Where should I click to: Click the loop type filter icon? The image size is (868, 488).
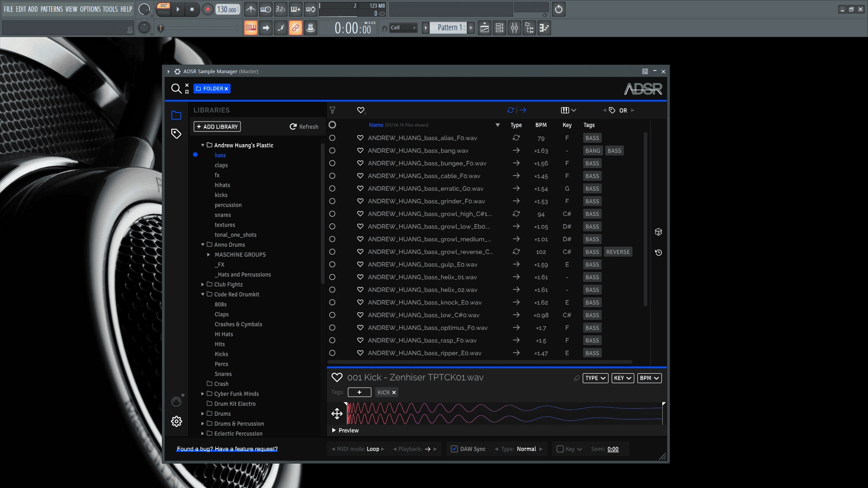tap(510, 110)
